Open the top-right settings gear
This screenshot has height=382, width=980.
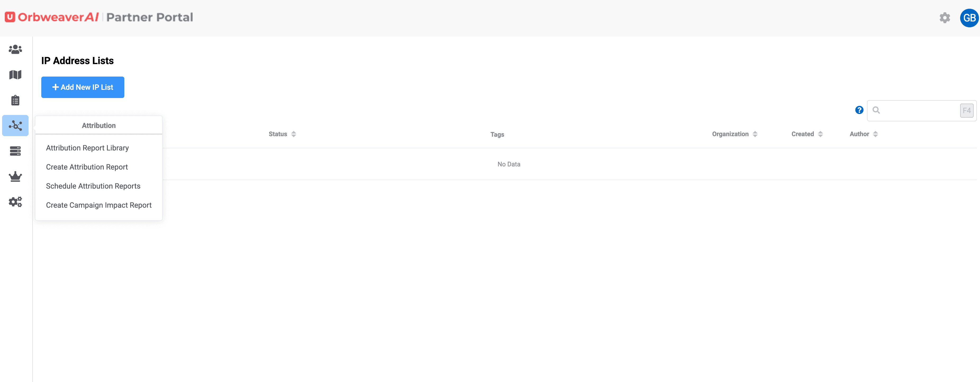click(x=945, y=18)
